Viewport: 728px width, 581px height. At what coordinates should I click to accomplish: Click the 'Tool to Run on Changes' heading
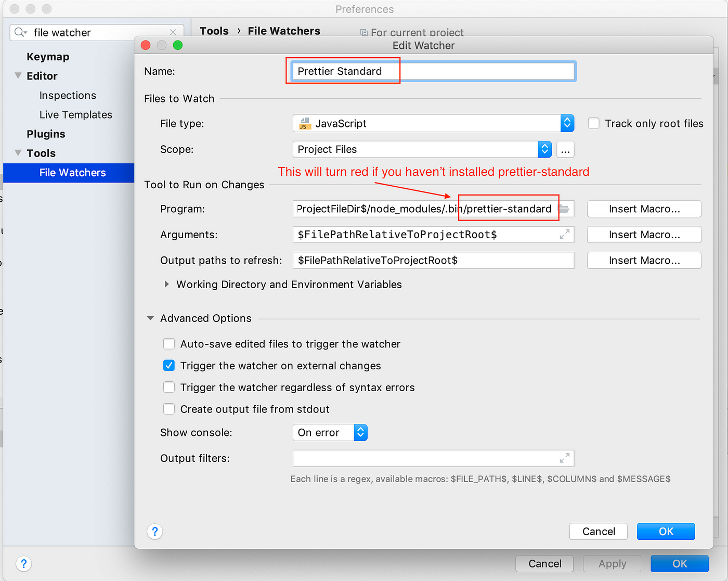(x=204, y=185)
